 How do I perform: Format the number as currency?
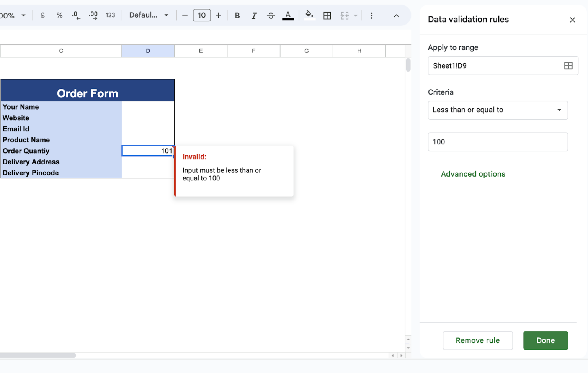(x=42, y=15)
